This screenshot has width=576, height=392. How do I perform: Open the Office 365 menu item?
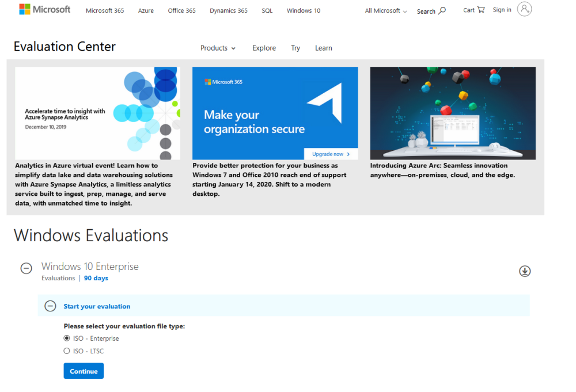pyautogui.click(x=181, y=10)
